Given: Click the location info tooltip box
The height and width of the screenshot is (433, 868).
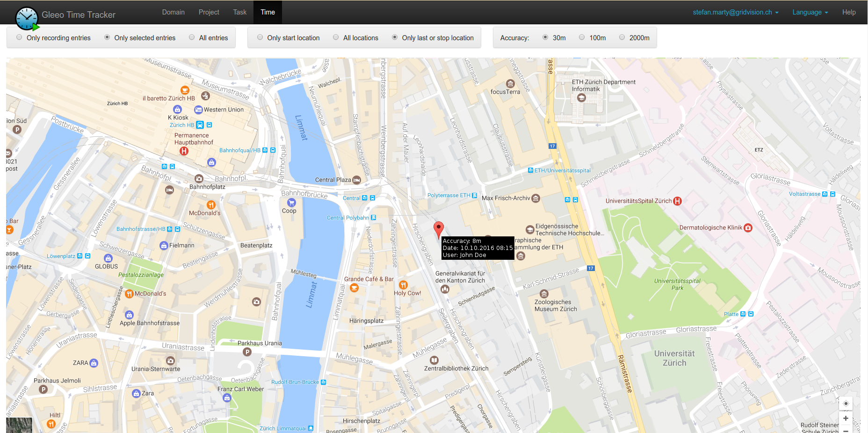Looking at the screenshot, I should 478,248.
